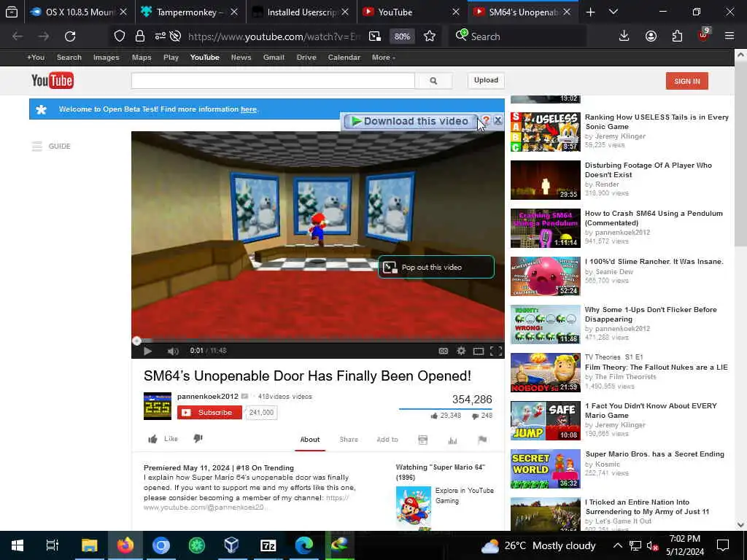Click the site padlock security icon

[139, 36]
